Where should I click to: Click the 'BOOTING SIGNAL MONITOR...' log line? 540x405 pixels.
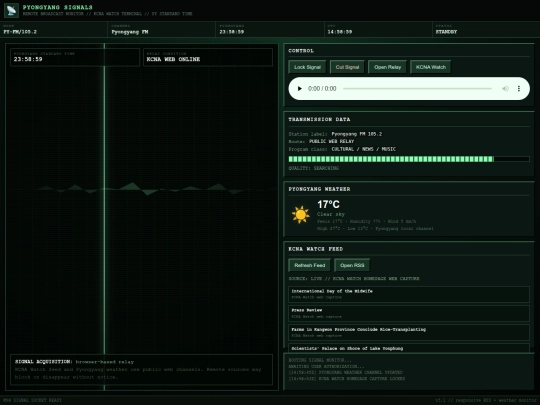pyautogui.click(x=320, y=360)
